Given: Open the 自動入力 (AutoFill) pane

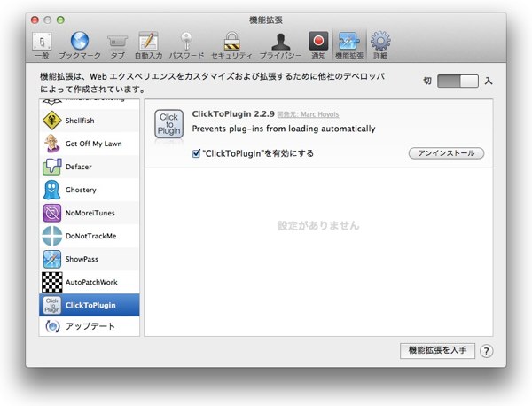Looking at the screenshot, I should point(148,45).
